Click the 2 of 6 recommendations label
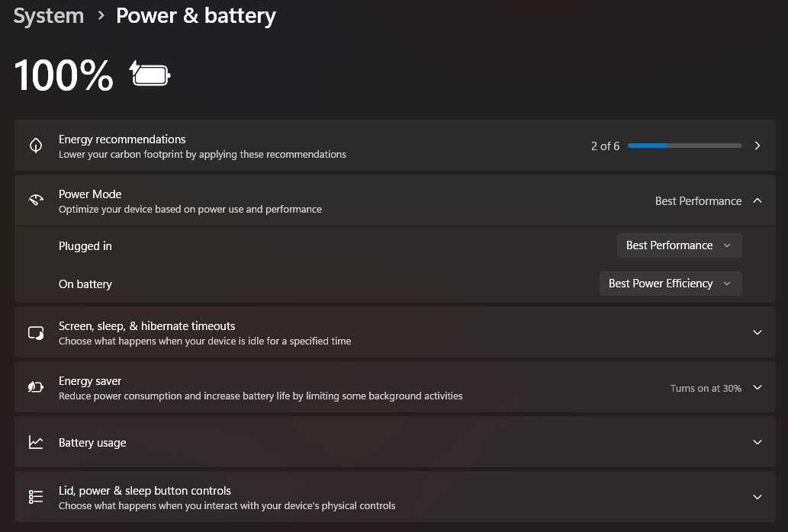Image resolution: width=788 pixels, height=532 pixels. click(x=605, y=146)
